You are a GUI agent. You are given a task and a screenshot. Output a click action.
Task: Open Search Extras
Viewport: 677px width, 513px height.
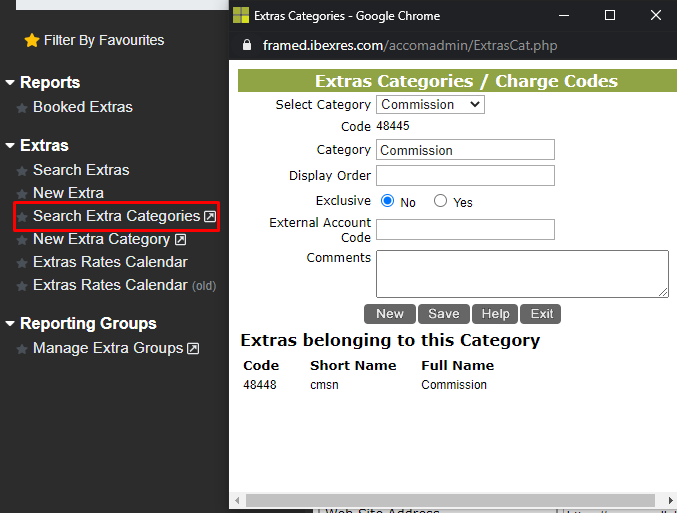[81, 170]
